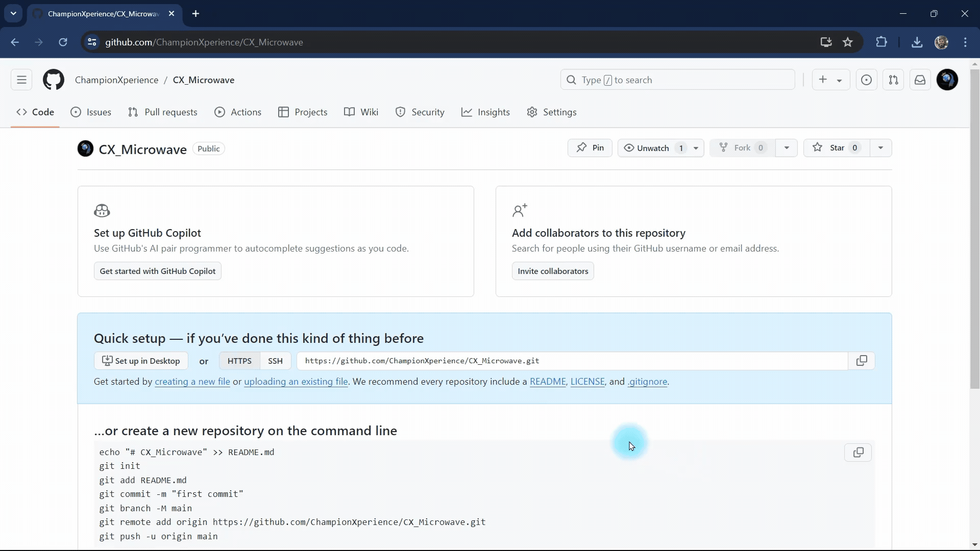Pin the CX_Microwave repository
Image resolution: width=980 pixels, height=551 pixels.
[590, 148]
